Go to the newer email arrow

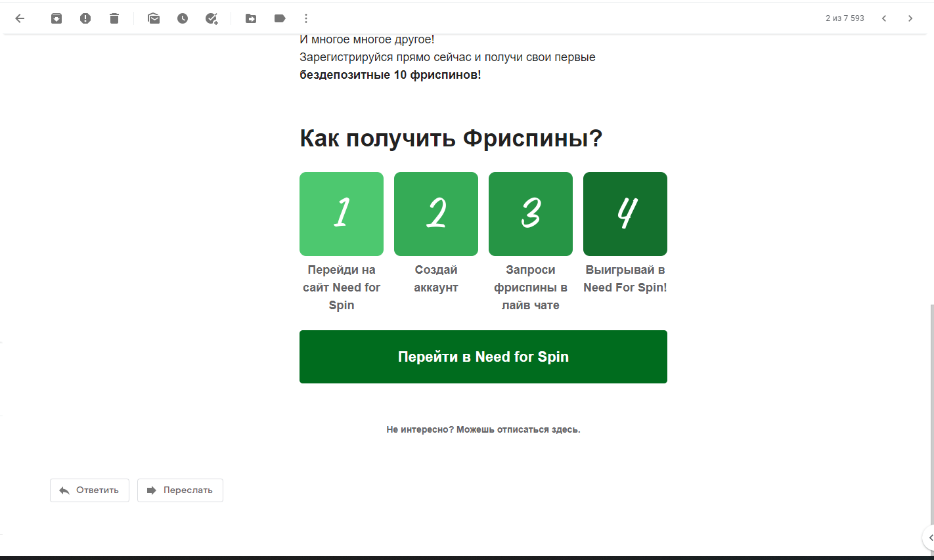point(884,18)
